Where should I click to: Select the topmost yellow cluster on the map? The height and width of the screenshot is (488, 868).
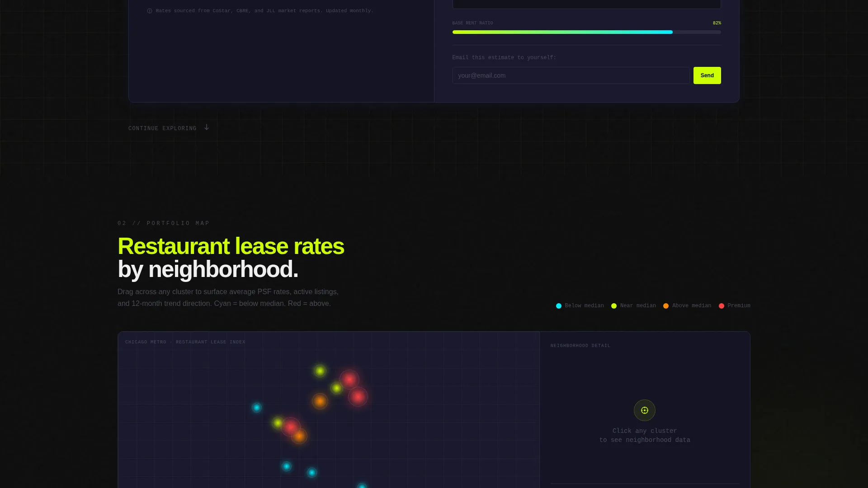[320, 371]
